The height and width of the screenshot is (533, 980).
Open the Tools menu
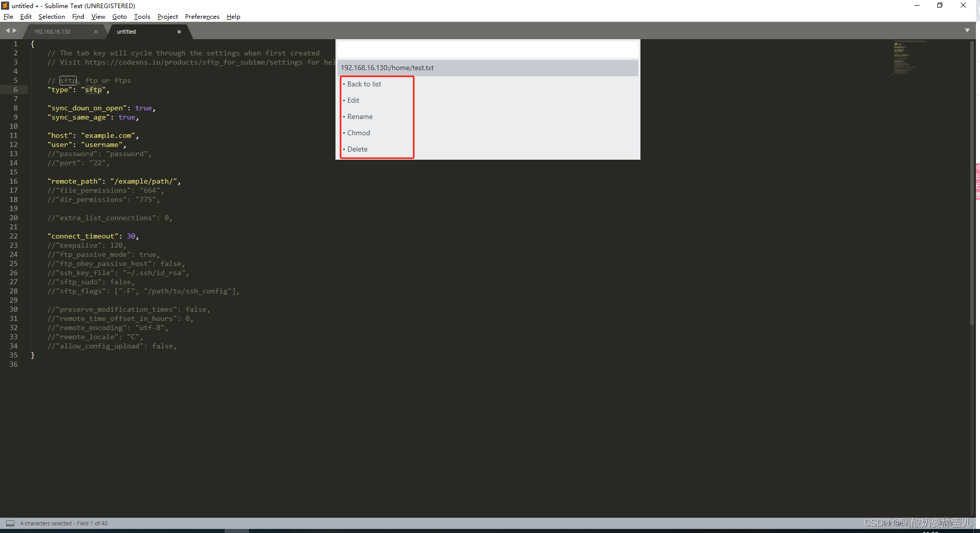142,17
